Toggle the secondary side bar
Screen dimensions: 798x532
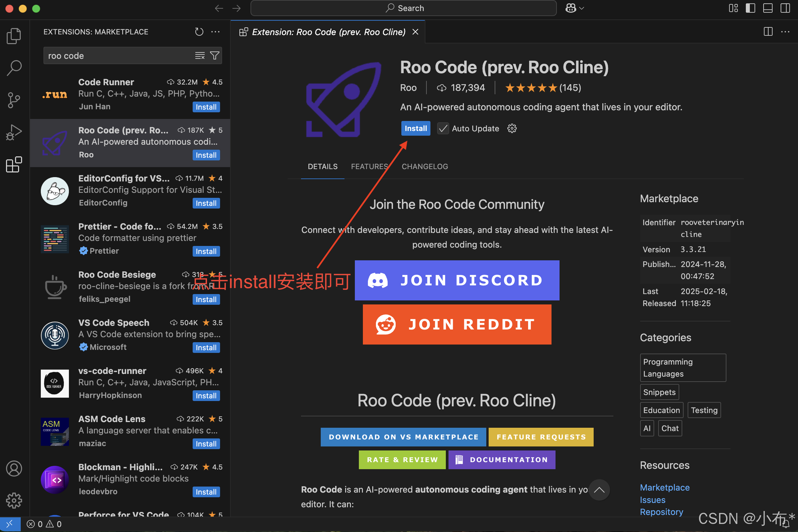coord(785,8)
